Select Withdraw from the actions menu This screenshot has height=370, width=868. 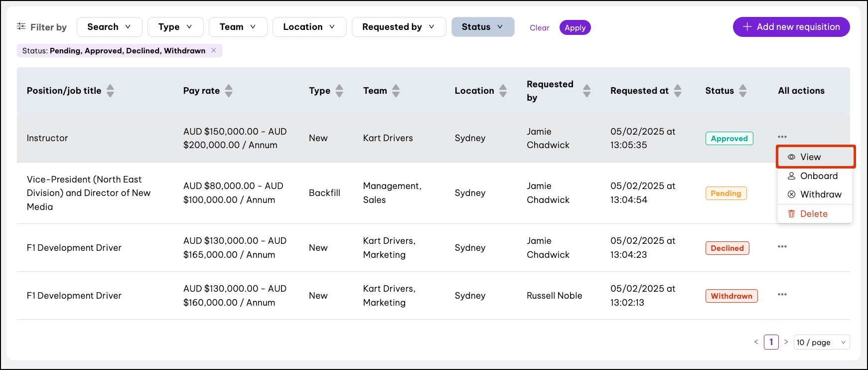tap(820, 194)
